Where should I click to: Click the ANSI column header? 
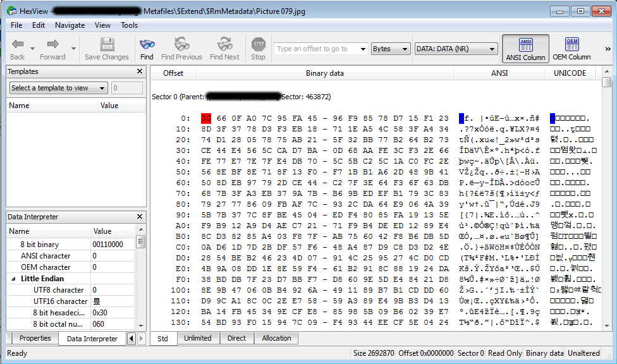pos(499,73)
